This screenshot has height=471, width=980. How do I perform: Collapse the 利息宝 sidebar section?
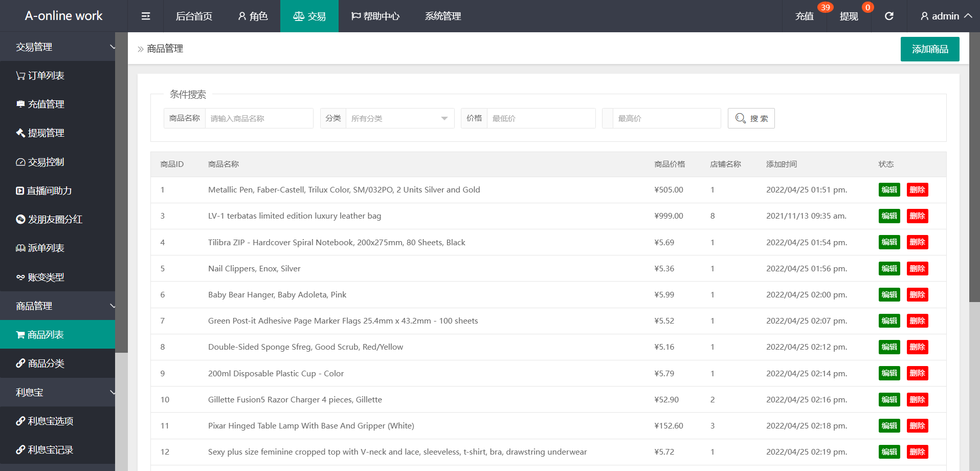57,393
